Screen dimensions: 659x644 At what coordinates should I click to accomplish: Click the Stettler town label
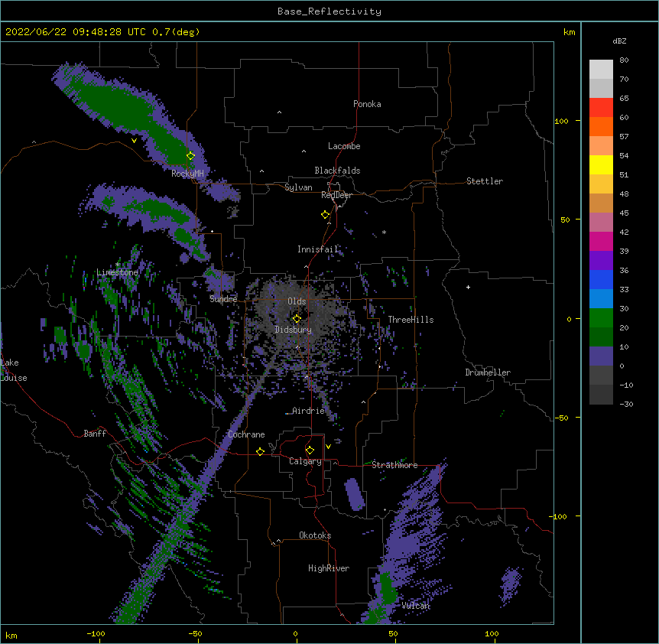click(485, 181)
